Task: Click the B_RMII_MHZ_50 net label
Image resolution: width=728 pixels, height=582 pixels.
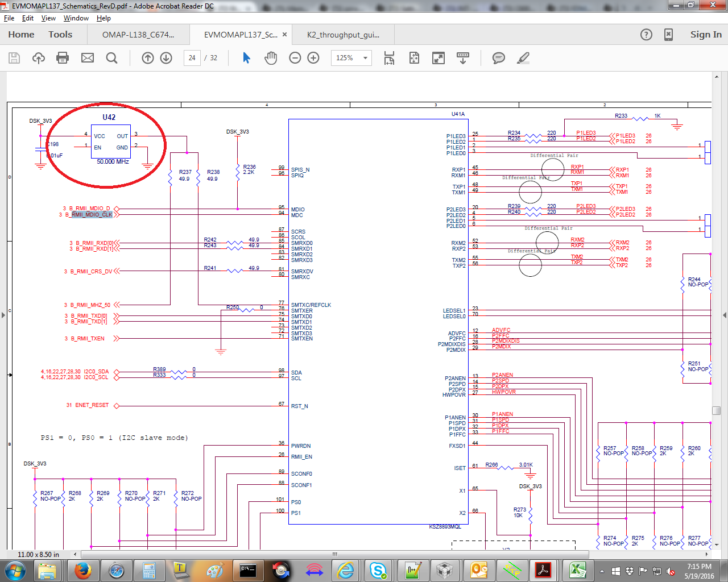Action: click(90, 305)
